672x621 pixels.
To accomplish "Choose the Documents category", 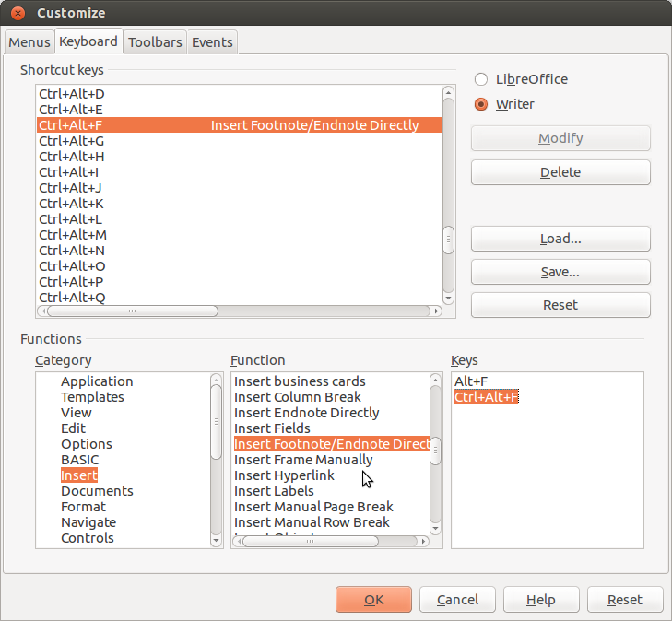I will coord(97,491).
